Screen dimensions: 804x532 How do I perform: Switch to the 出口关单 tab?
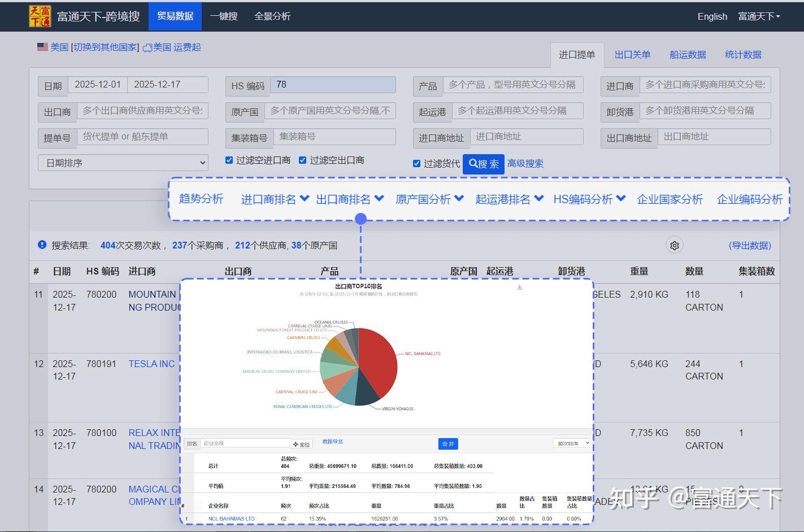pos(632,55)
